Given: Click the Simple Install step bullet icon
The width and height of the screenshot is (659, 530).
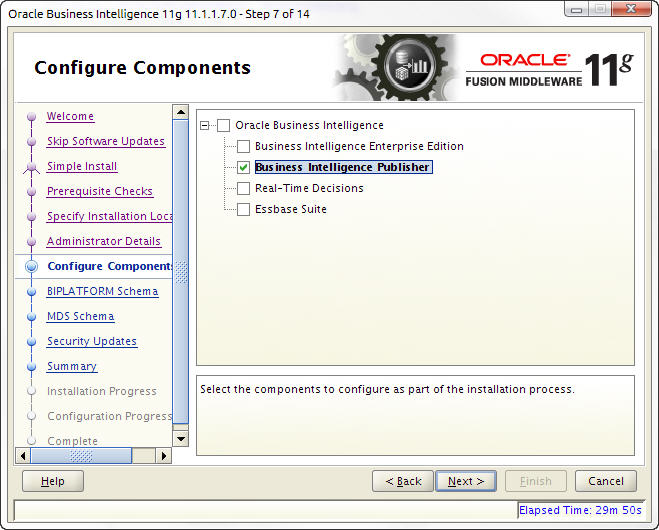Looking at the screenshot, I should click(32, 167).
